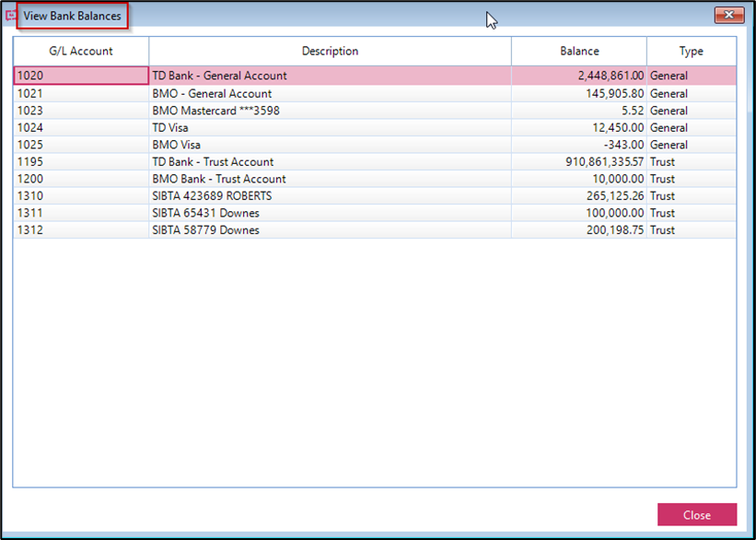756x540 pixels.
Task: Sort by the Description column header
Action: (x=331, y=51)
